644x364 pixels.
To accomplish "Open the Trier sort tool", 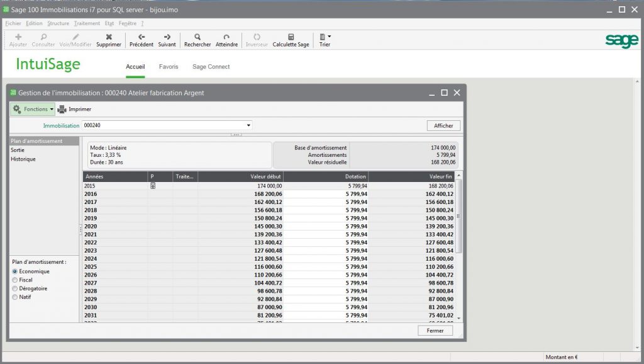I will [x=325, y=40].
